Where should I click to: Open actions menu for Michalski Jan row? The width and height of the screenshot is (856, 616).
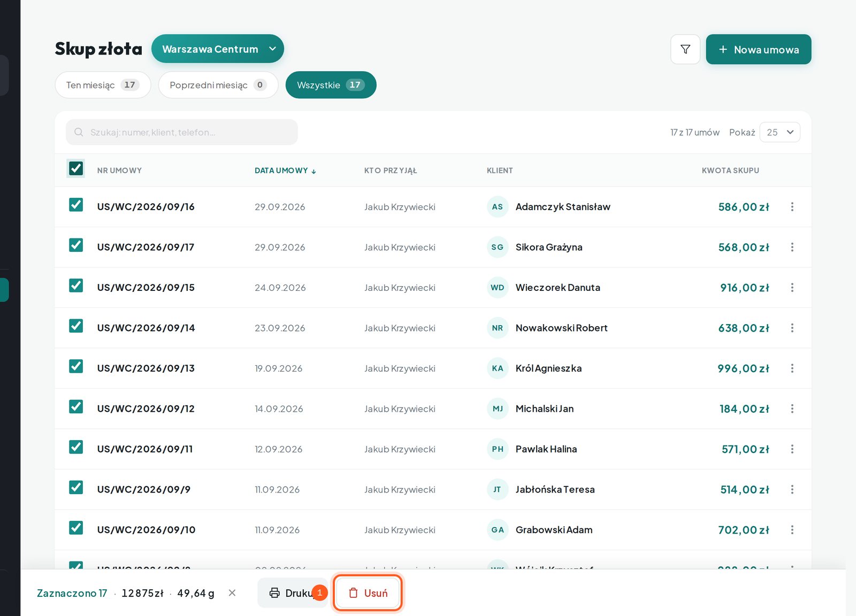coord(792,409)
